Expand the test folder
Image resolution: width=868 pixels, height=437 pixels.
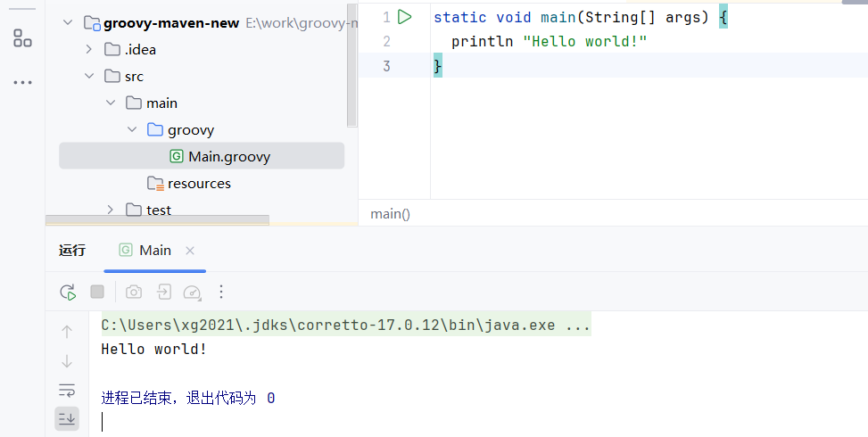111,210
